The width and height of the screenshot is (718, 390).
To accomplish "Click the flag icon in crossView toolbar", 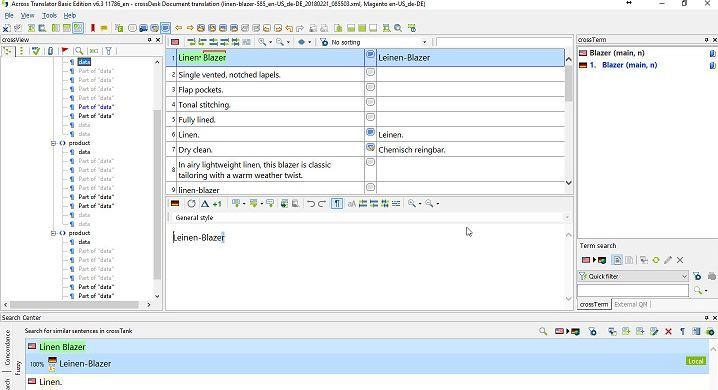I will (65, 50).
